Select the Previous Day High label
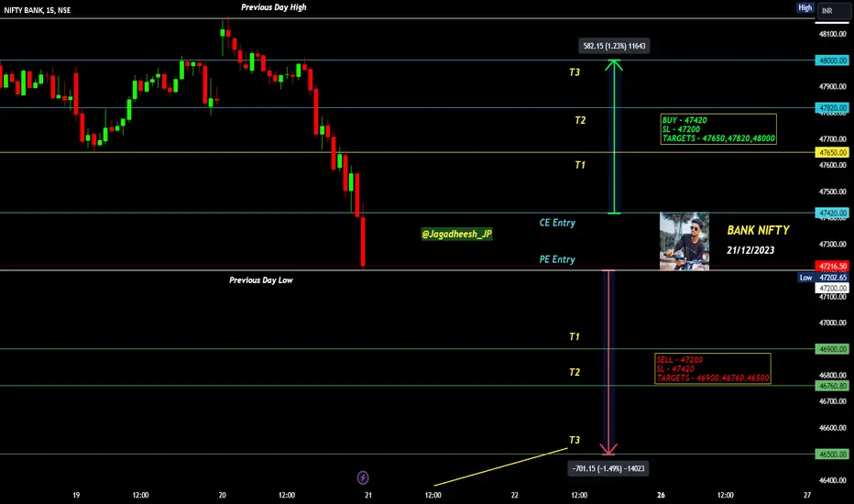Screen dimensions: 854x504 273,7
